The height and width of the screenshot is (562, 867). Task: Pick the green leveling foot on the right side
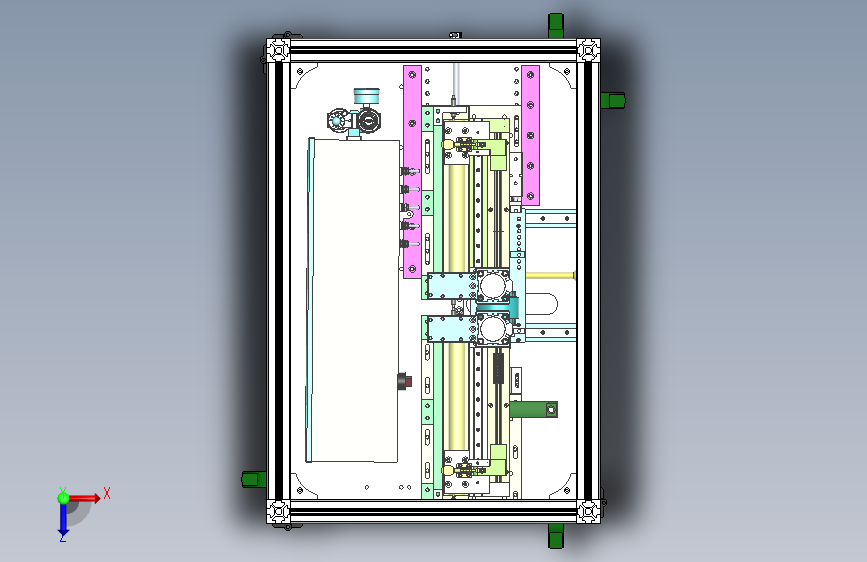(613, 101)
